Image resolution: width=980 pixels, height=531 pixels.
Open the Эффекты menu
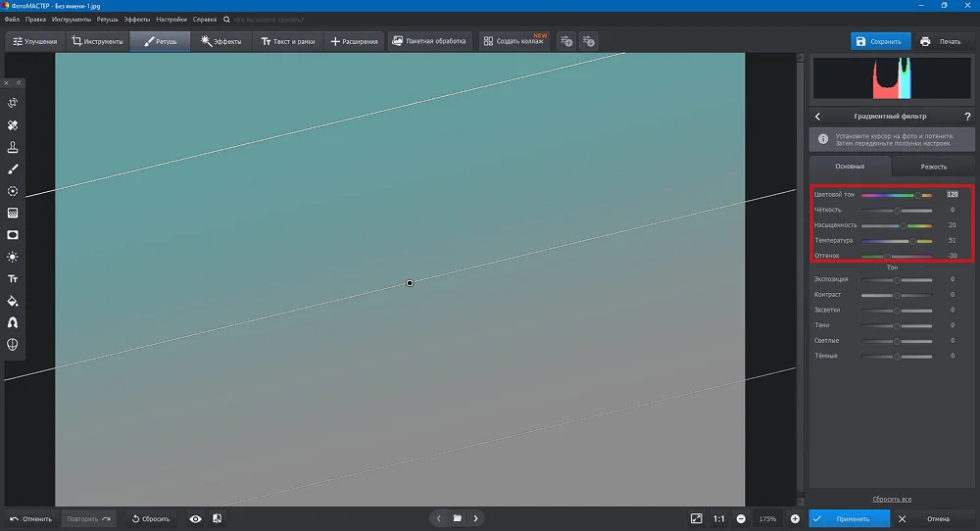point(137,20)
